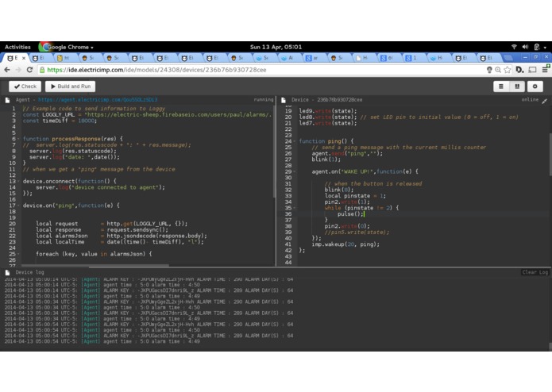Click the imp.wakeup(20, ping) line

coord(345,244)
